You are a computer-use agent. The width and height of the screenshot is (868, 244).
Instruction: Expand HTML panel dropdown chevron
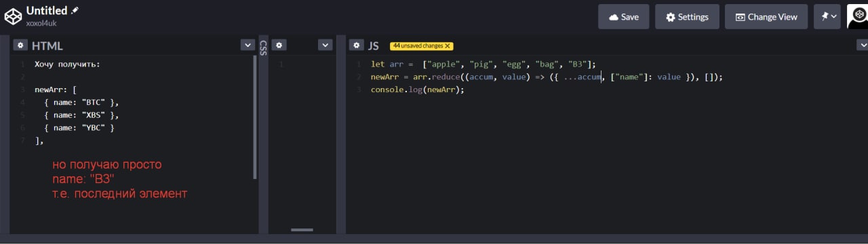[x=248, y=45]
